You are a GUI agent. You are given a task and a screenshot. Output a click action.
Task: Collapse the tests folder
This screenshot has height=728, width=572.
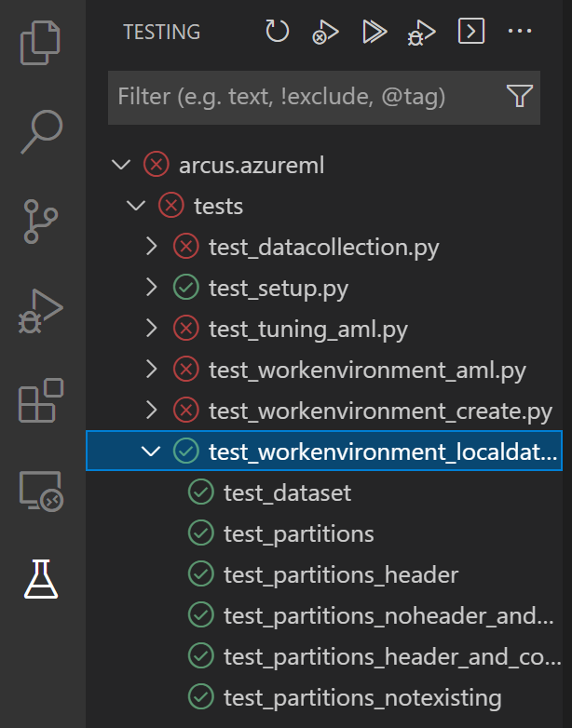136,207
